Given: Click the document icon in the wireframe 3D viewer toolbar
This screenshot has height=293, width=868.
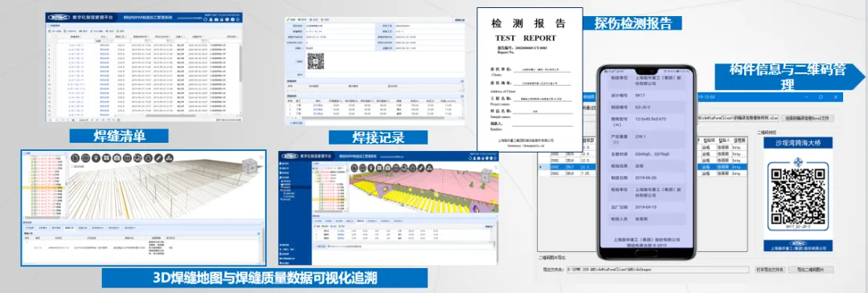Looking at the screenshot, I should coord(76,158).
